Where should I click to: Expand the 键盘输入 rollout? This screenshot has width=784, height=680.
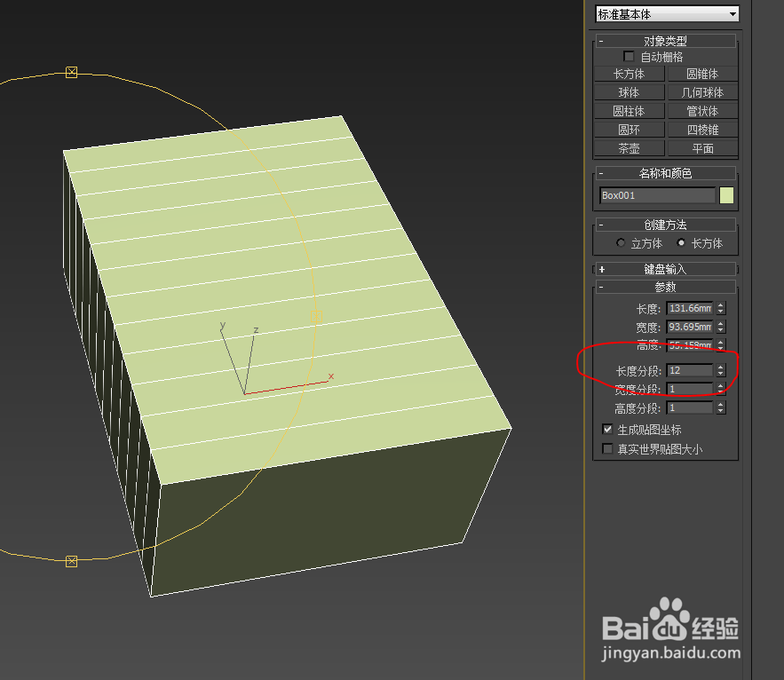tap(665, 270)
